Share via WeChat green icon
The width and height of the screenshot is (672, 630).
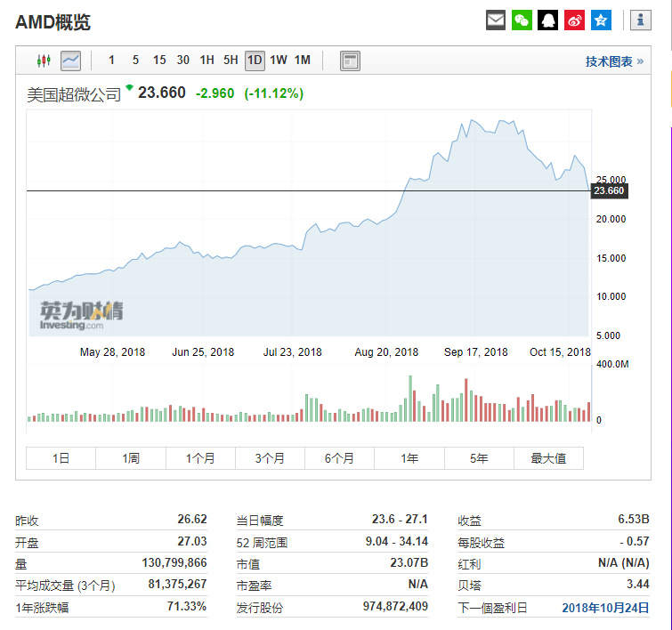point(522,20)
